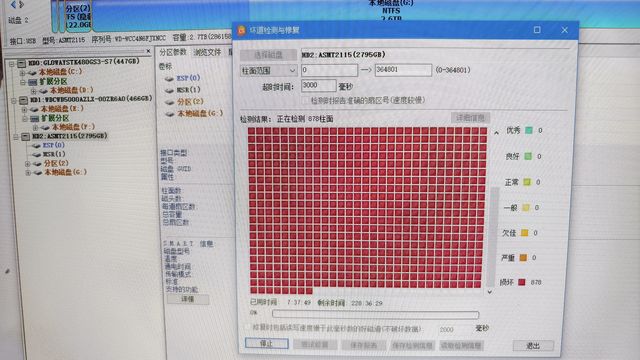Click the drive icon beside 本地磁盘(G:) in tree

38,173
